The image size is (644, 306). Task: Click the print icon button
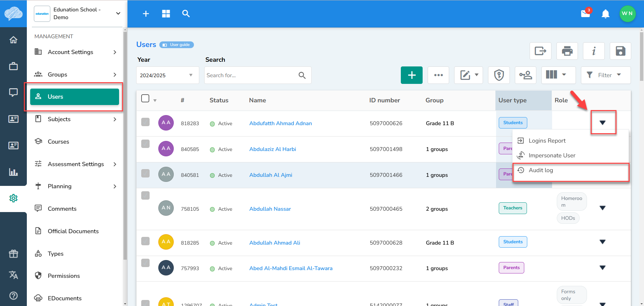coord(567,51)
